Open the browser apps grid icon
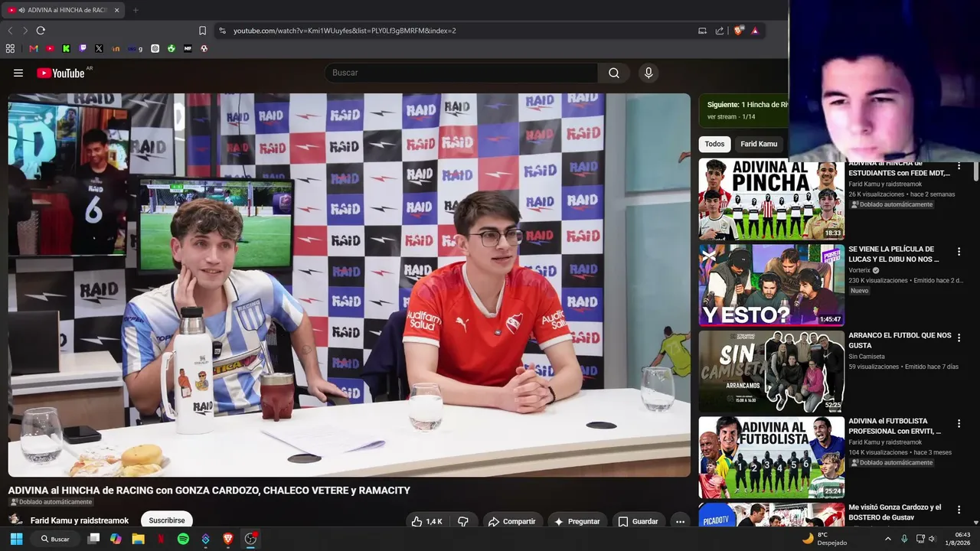Viewport: 980px width, 551px height. [x=10, y=48]
